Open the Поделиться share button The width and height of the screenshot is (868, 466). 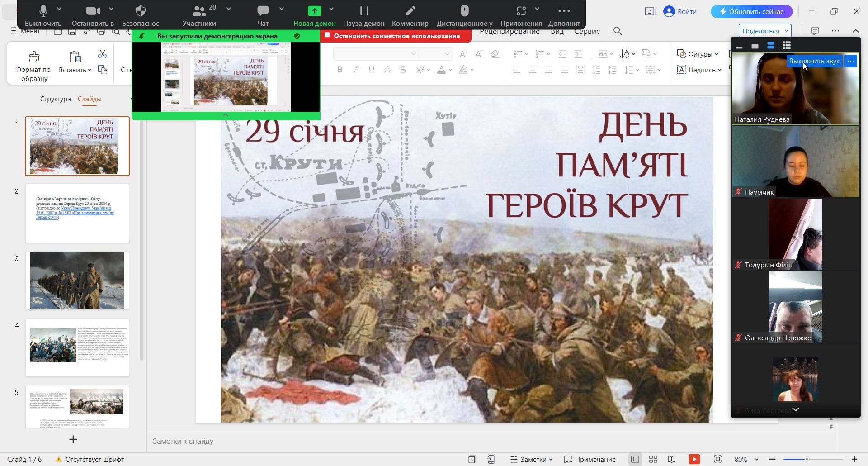[765, 31]
